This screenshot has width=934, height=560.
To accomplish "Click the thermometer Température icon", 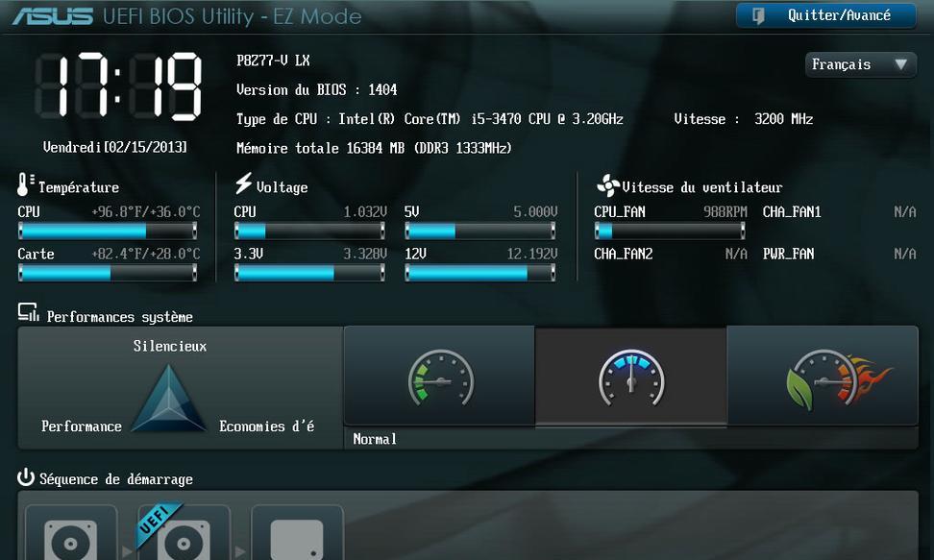I will [x=24, y=184].
